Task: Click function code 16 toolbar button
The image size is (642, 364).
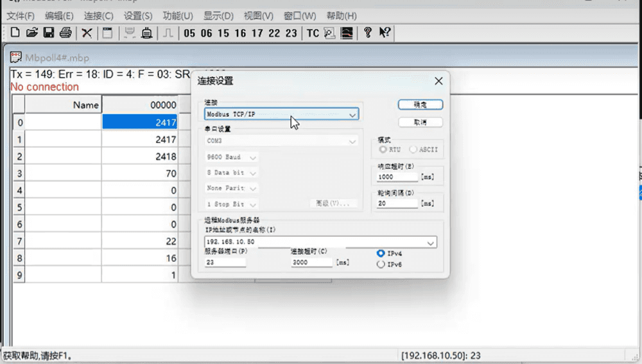Action: pos(240,33)
